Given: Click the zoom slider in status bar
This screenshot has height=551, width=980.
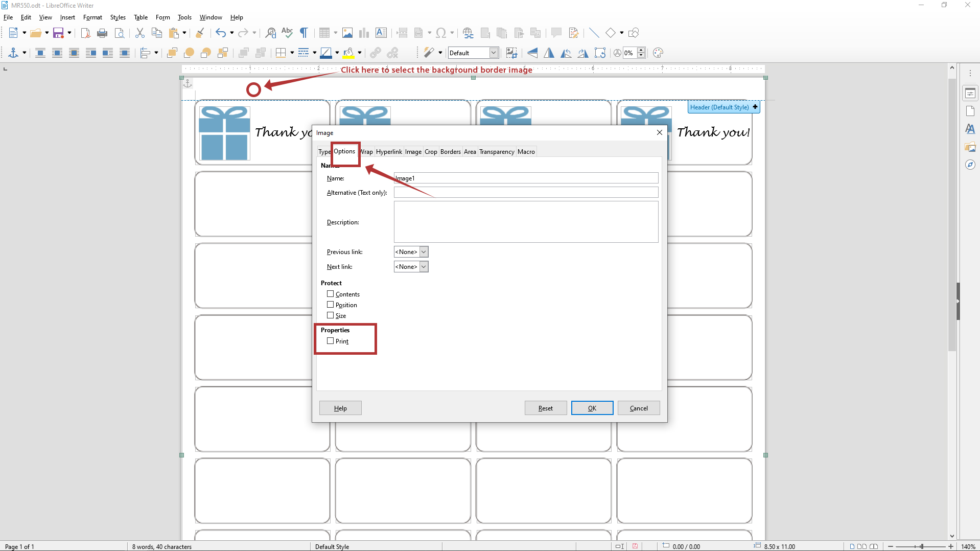Looking at the screenshot, I should pos(921,546).
